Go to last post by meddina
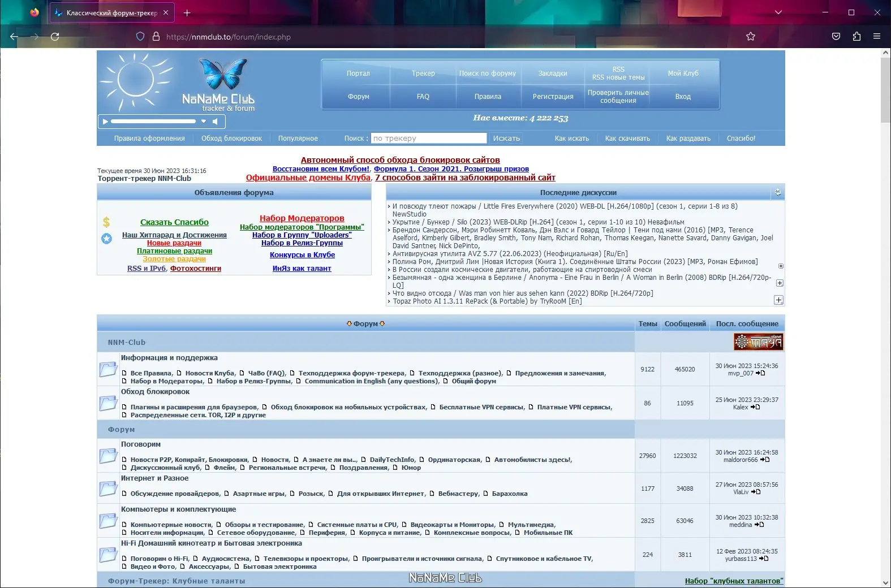This screenshot has width=891, height=588. (759, 525)
